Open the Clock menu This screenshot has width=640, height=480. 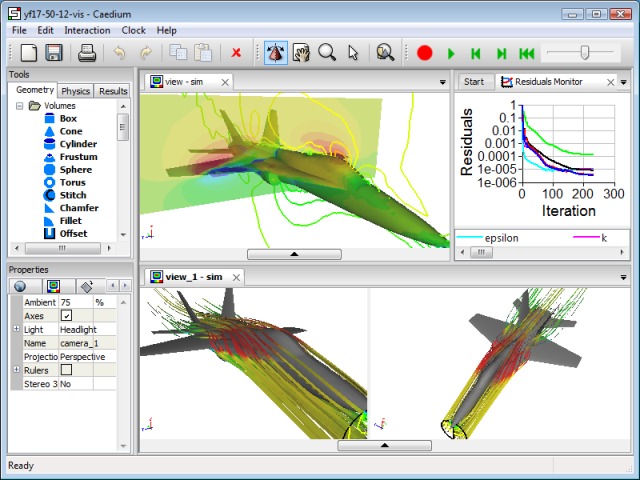point(133,30)
